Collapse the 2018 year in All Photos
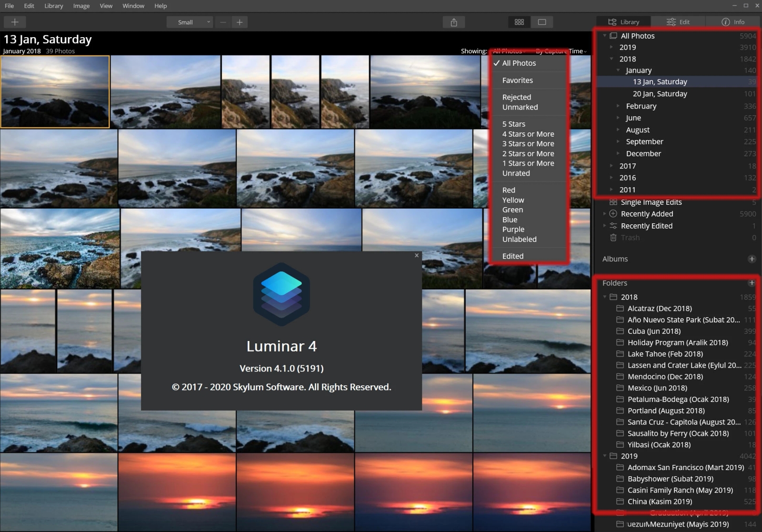 pyautogui.click(x=612, y=59)
